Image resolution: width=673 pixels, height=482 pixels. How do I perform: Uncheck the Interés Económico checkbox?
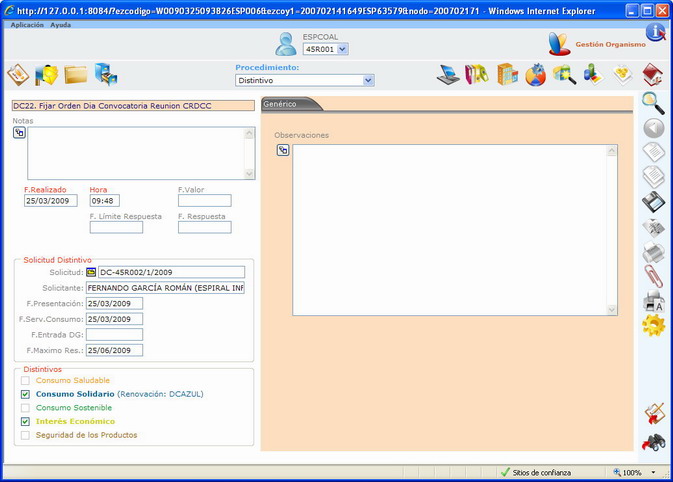25,421
